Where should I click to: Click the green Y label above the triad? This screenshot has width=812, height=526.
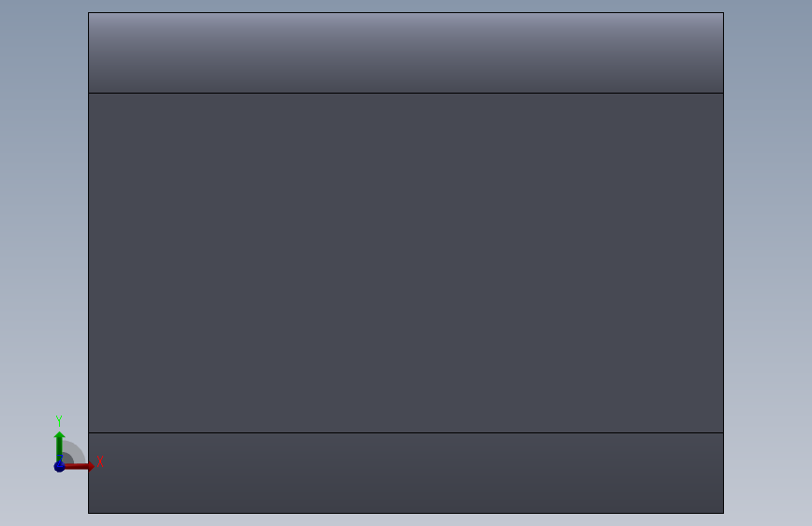pos(59,421)
